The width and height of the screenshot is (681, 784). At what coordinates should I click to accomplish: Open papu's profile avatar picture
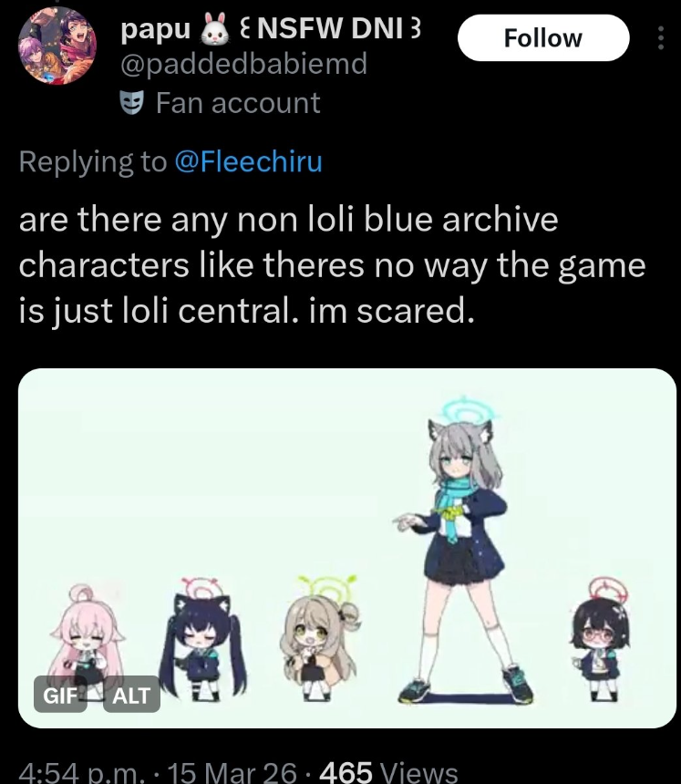click(x=57, y=46)
